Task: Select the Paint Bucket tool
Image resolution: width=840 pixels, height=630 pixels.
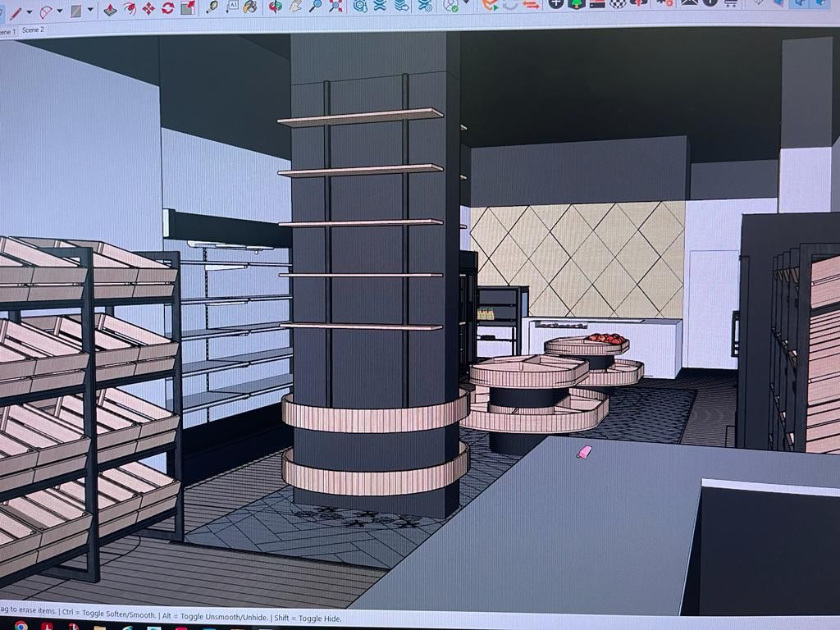Action: tap(251, 7)
